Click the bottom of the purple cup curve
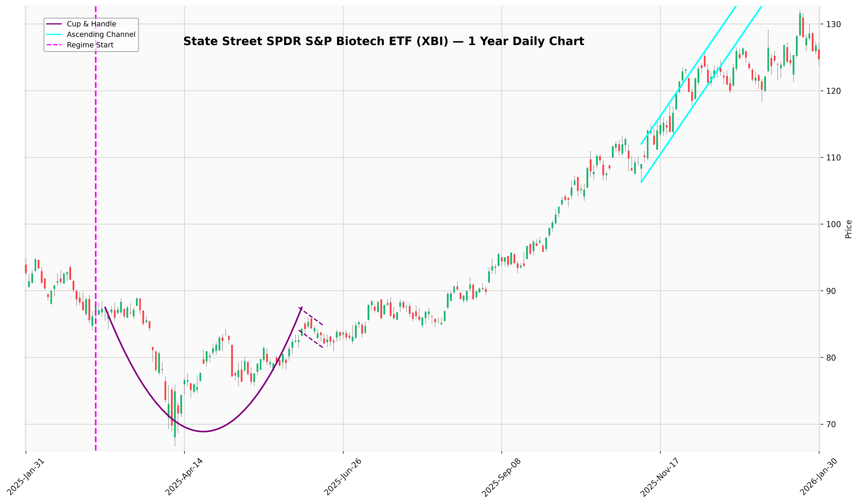858x504 pixels. point(203,431)
